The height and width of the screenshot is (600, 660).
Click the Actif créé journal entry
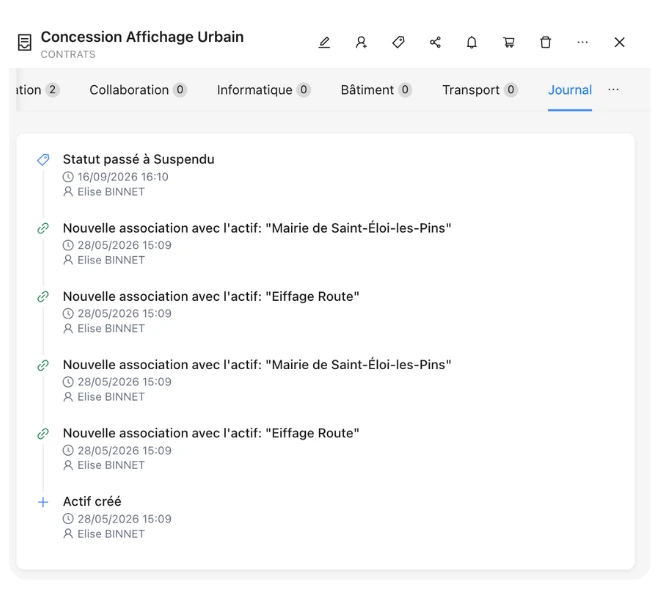(x=92, y=501)
